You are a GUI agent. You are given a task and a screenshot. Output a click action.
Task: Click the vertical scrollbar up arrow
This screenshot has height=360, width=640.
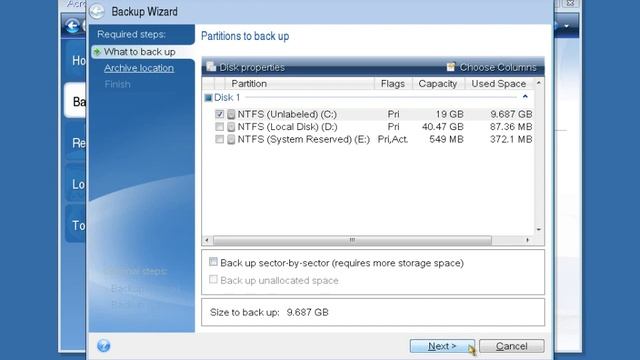539,83
